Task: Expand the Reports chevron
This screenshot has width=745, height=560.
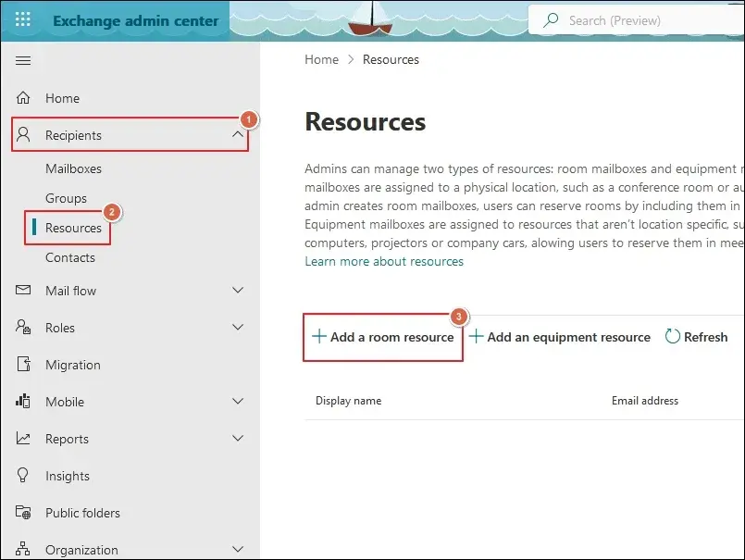Action: tap(238, 439)
